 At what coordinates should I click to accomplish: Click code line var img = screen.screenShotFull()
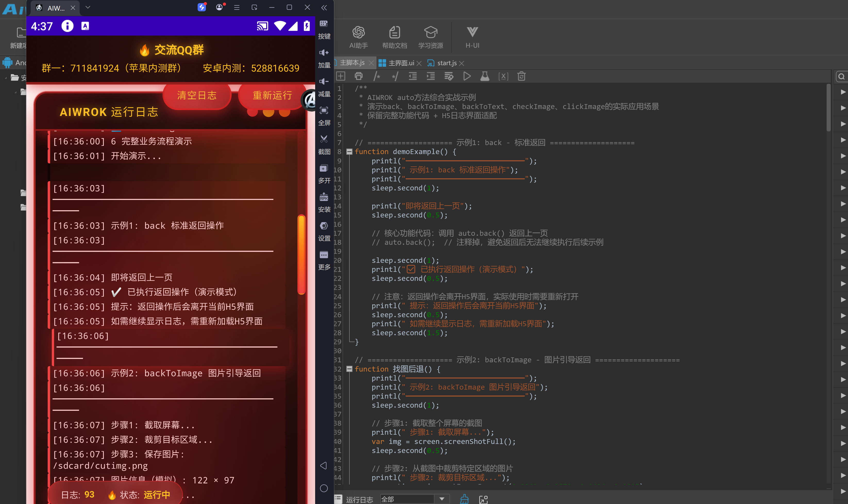(x=443, y=441)
